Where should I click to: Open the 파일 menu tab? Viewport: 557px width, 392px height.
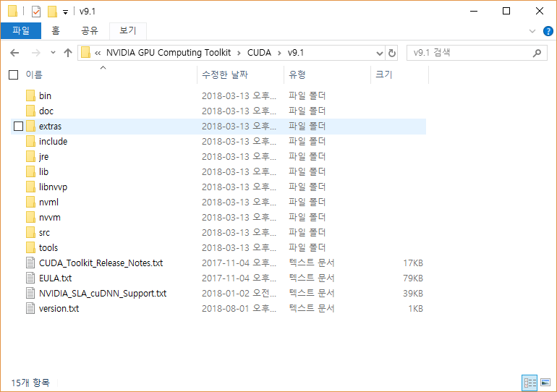pos(21,30)
